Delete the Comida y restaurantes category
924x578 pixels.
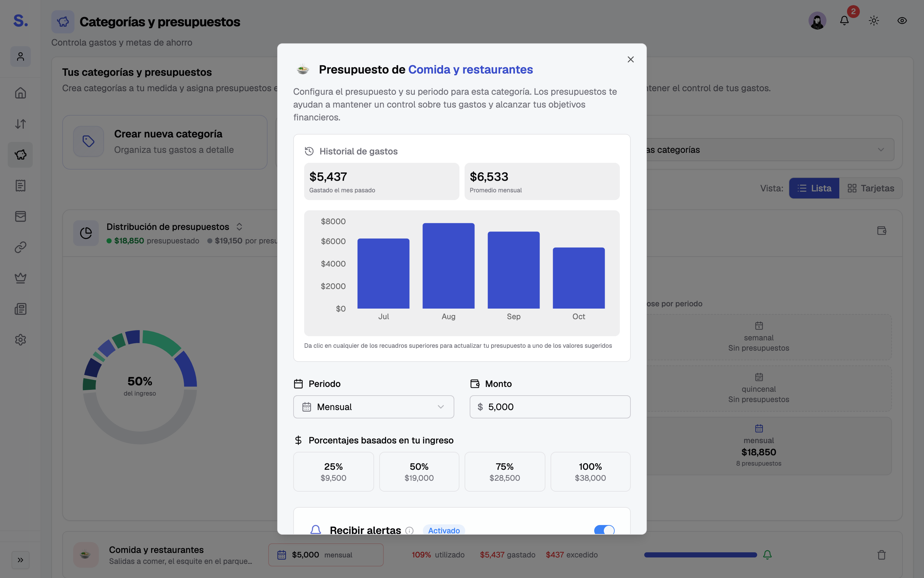pos(882,555)
